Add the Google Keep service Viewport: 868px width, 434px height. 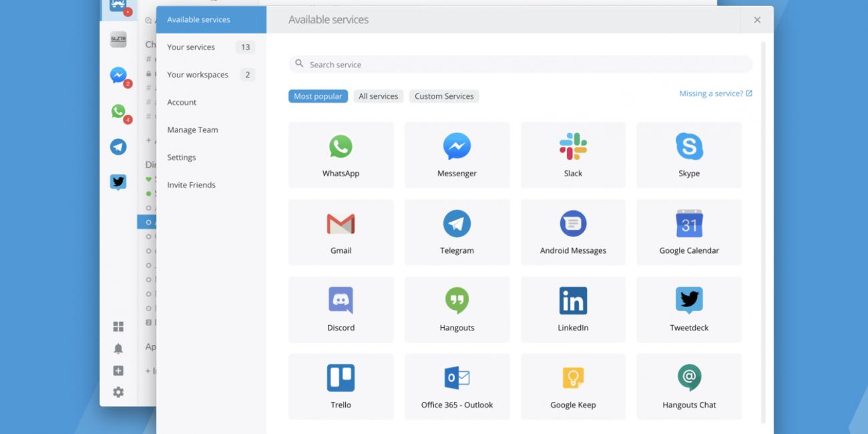(573, 387)
